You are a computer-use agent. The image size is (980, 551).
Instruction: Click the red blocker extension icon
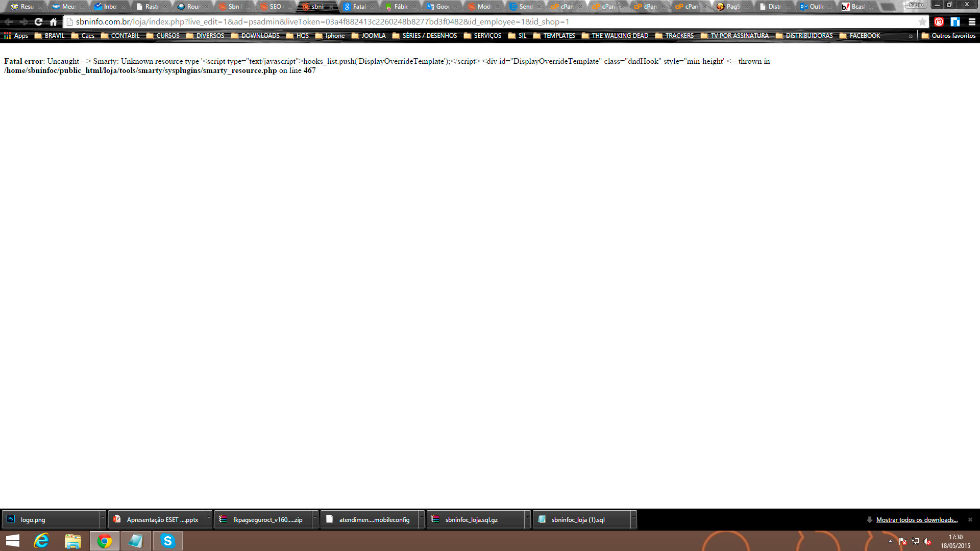(939, 22)
